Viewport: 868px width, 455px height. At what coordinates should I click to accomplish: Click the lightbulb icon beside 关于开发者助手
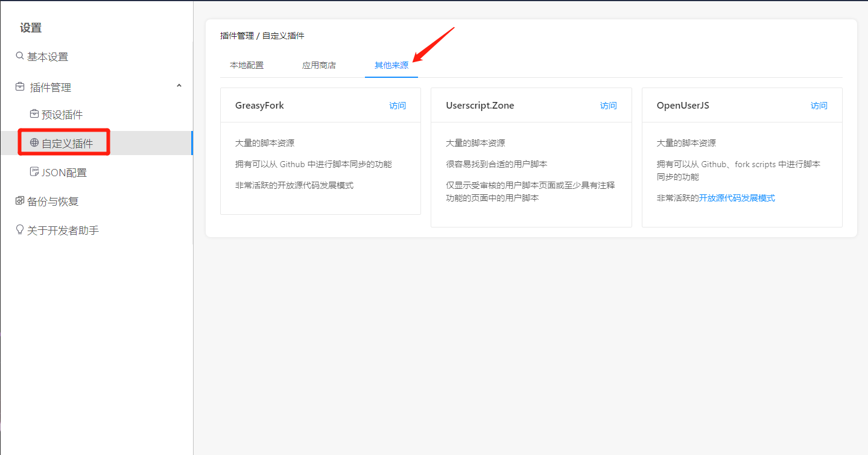[x=20, y=230]
